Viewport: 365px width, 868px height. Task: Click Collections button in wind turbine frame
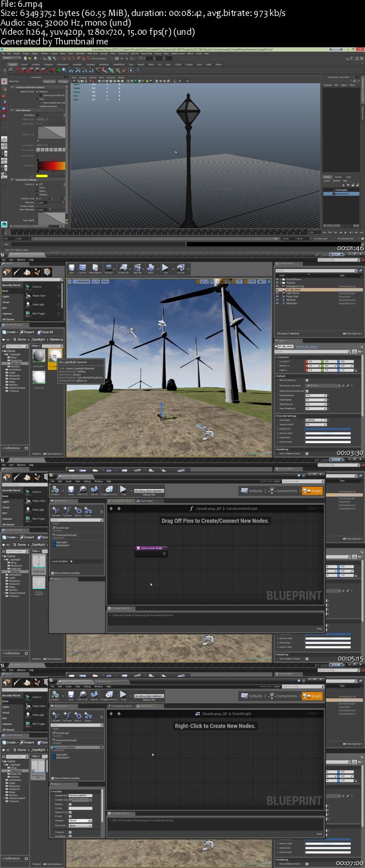(x=13, y=448)
